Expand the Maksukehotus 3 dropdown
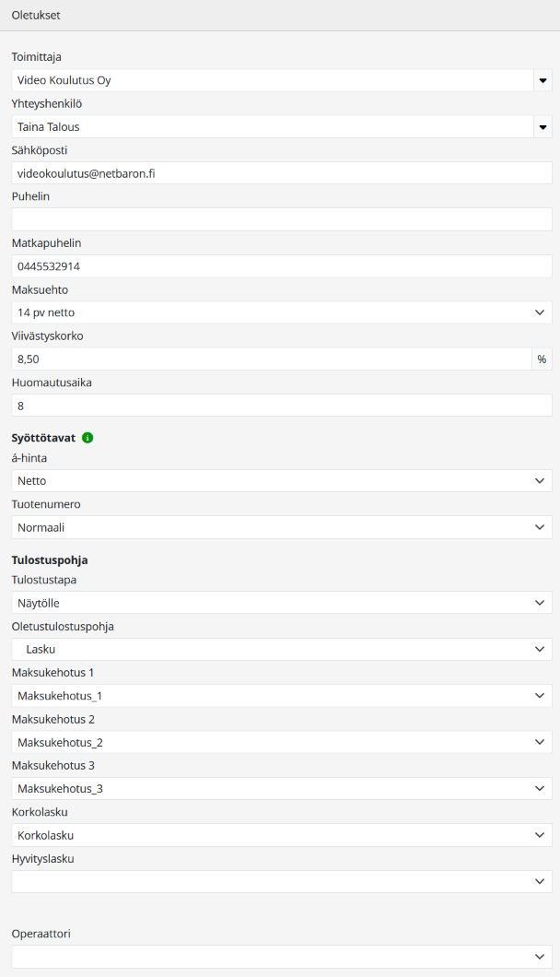 281,789
